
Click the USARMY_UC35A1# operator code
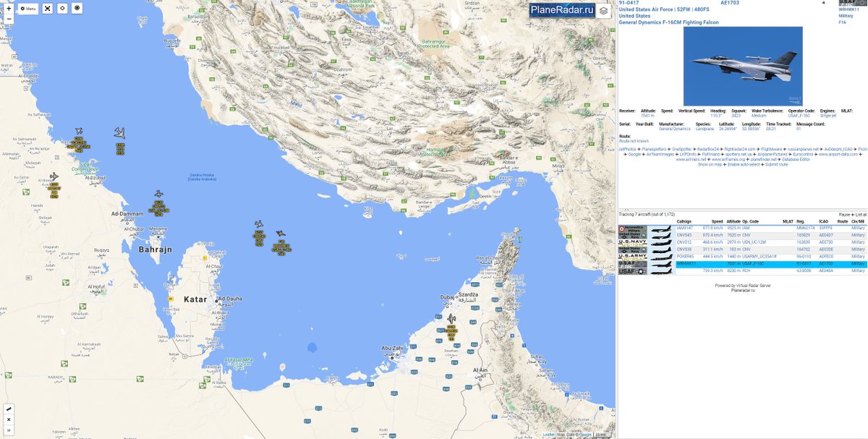pyautogui.click(x=759, y=256)
